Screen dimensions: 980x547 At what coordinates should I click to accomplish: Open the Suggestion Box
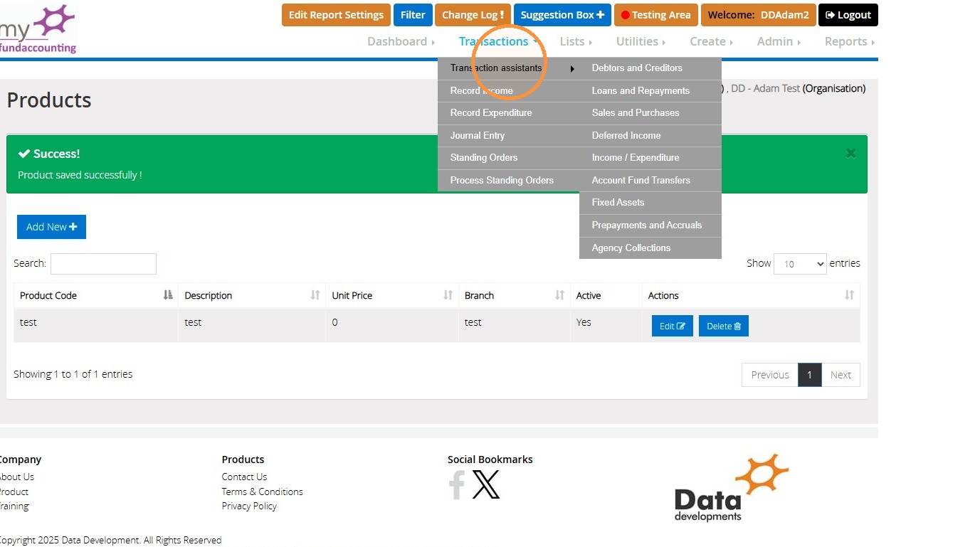click(x=562, y=15)
